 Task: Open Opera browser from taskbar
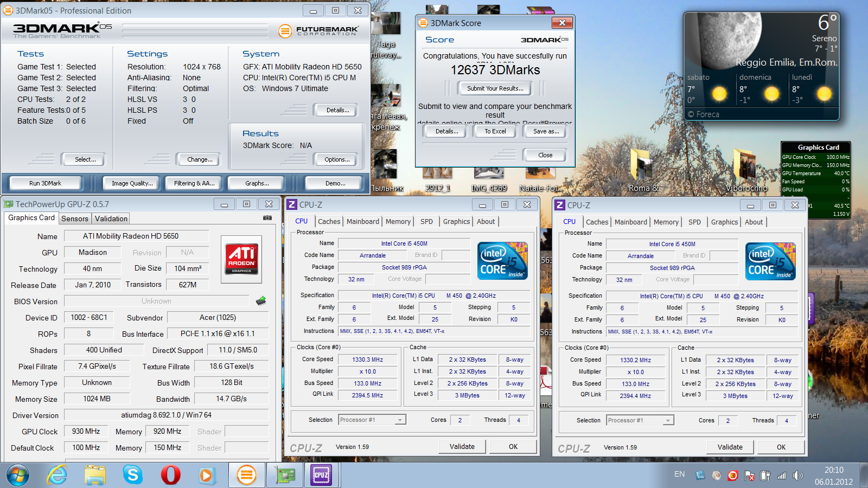point(170,476)
